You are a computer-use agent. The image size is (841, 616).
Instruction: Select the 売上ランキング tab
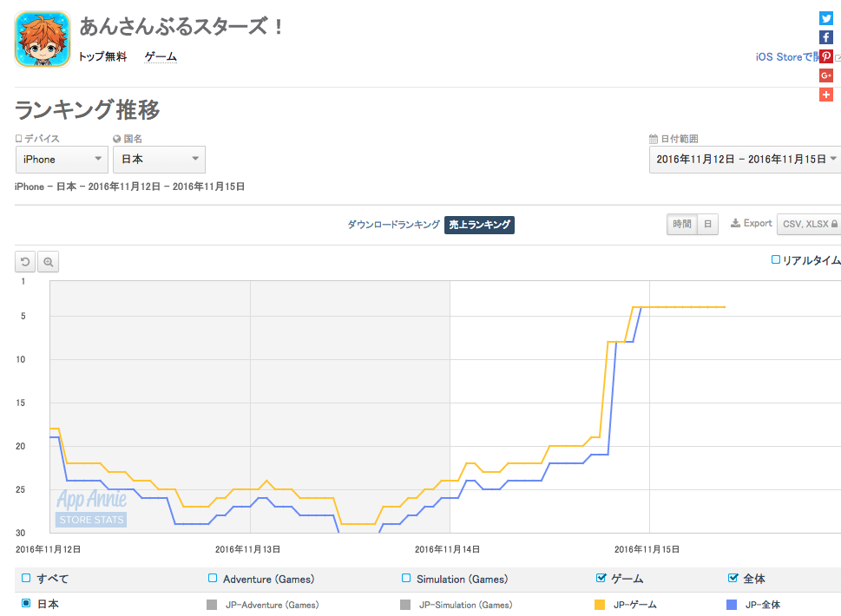pyautogui.click(x=479, y=225)
